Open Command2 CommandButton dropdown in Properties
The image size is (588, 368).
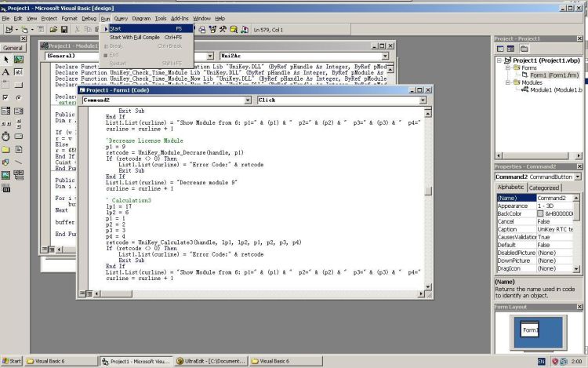click(x=578, y=177)
